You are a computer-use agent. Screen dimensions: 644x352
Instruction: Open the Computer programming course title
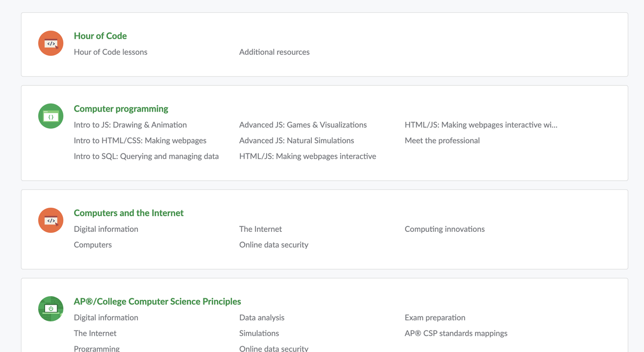[x=121, y=108]
